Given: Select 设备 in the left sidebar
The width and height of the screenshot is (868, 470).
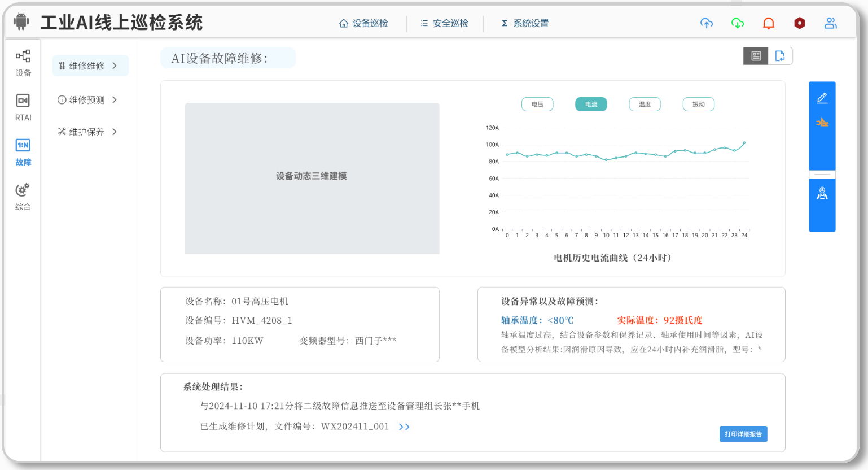Looking at the screenshot, I should 23,62.
